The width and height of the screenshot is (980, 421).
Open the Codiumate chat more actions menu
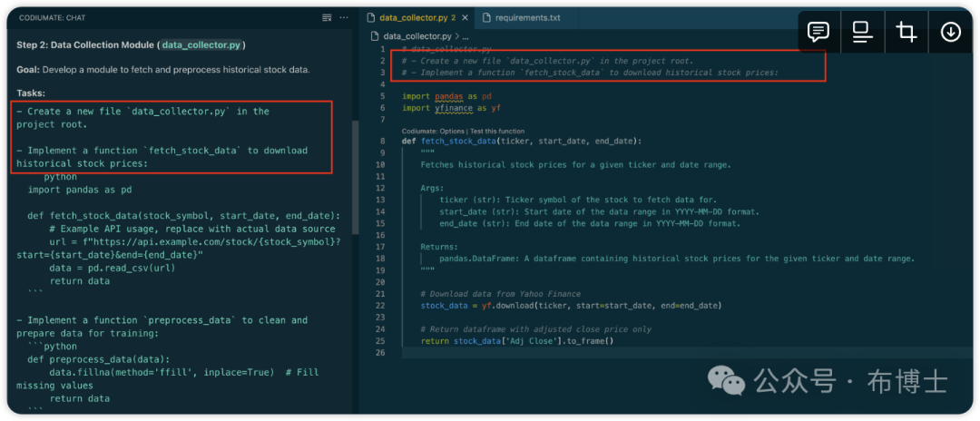point(343,17)
